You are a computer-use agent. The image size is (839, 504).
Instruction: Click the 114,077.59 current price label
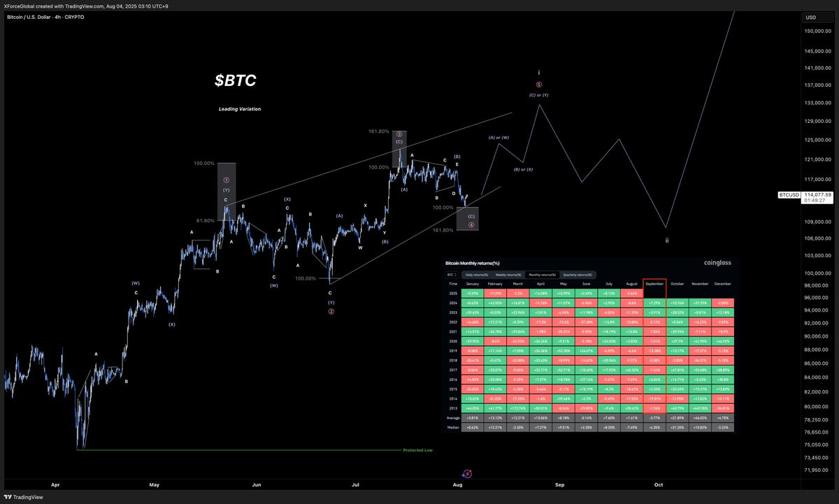click(818, 195)
